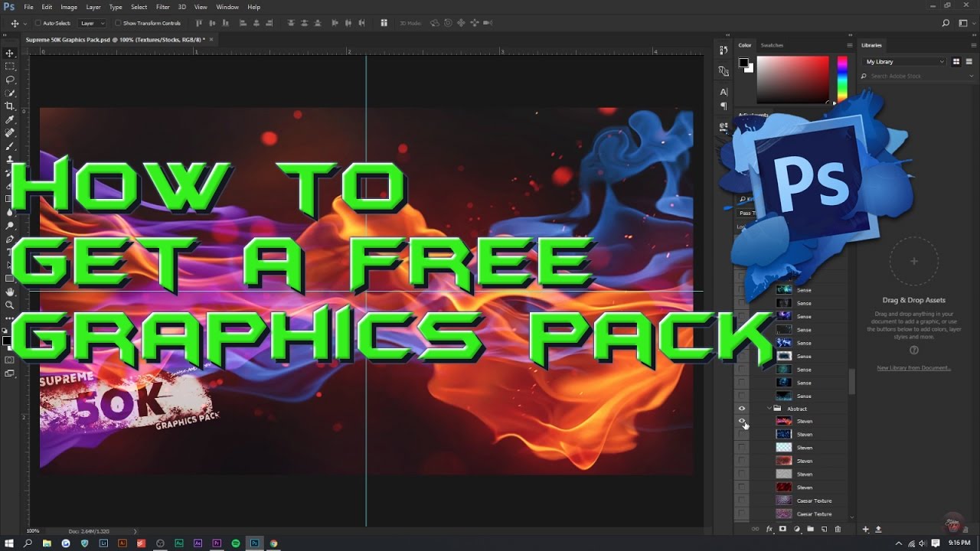Image resolution: width=980 pixels, height=551 pixels.
Task: Select the Libraries panel tab
Action: point(871,45)
